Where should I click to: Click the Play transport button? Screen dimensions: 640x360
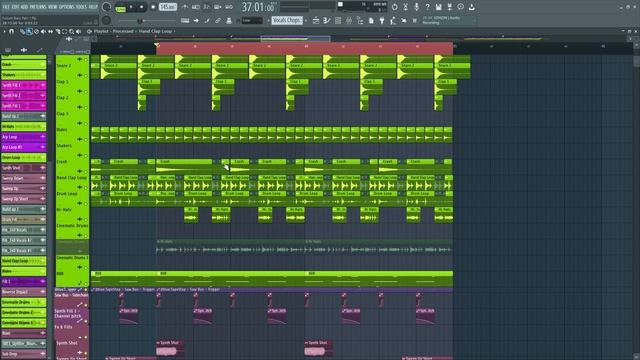pyautogui.click(x=131, y=7)
